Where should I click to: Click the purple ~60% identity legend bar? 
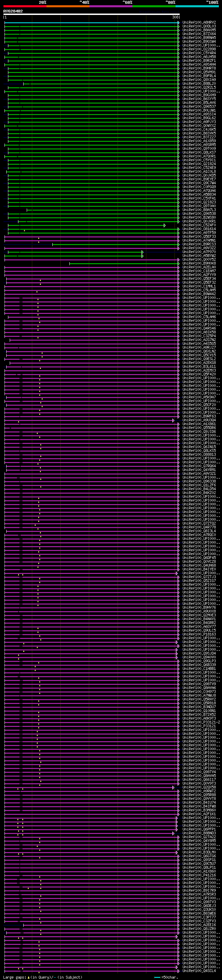coord(111,6)
